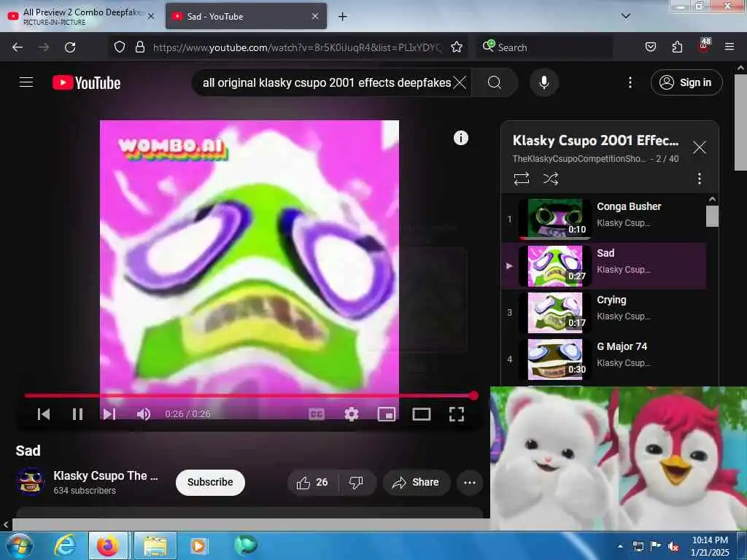Screen dimensions: 747x560
Task: Open the Windows Start menu
Action: point(18,545)
